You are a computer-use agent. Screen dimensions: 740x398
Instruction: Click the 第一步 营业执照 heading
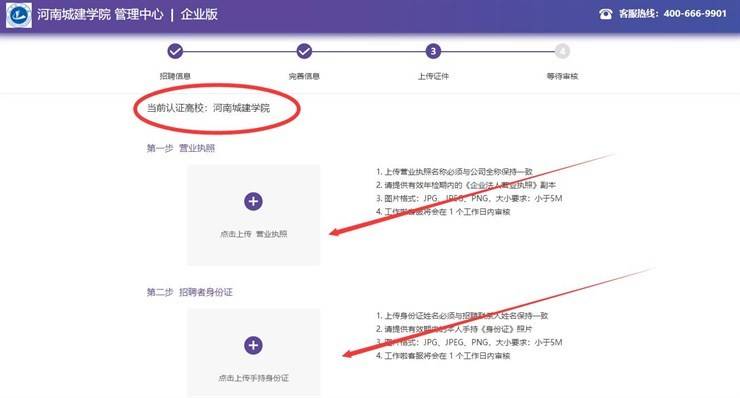(181, 148)
